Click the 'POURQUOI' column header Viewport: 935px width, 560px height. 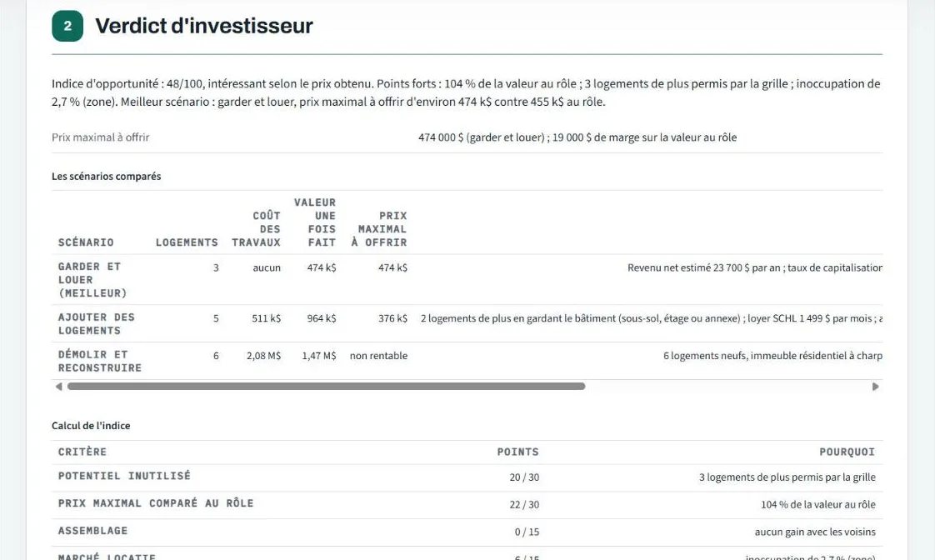click(847, 452)
